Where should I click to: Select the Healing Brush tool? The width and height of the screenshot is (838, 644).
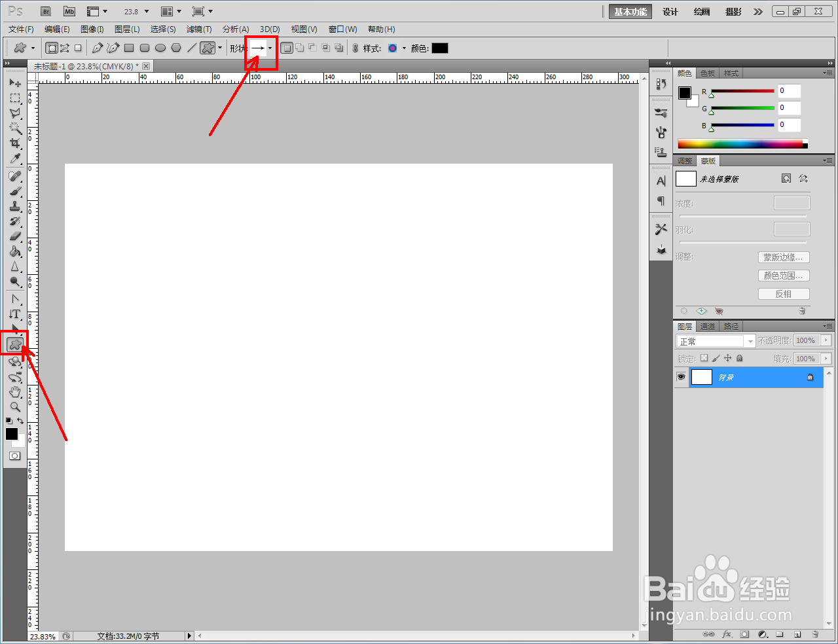pos(15,176)
